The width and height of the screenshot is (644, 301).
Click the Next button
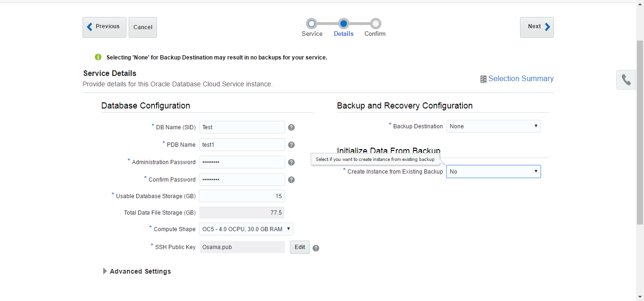pyautogui.click(x=537, y=27)
